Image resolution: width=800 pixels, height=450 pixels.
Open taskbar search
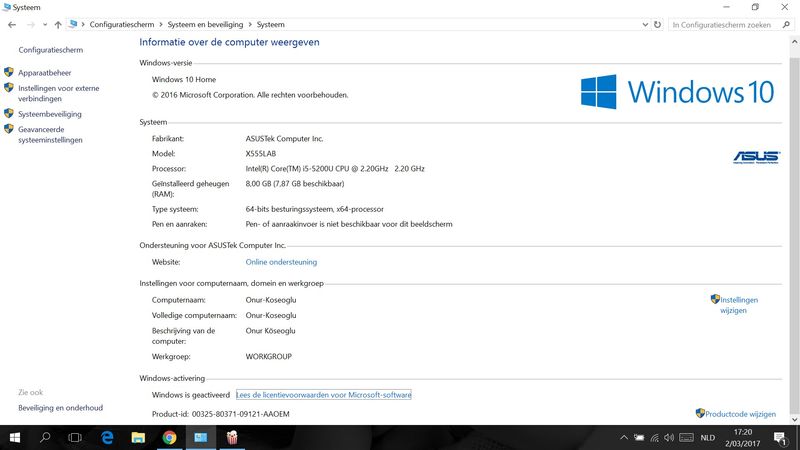click(x=45, y=437)
